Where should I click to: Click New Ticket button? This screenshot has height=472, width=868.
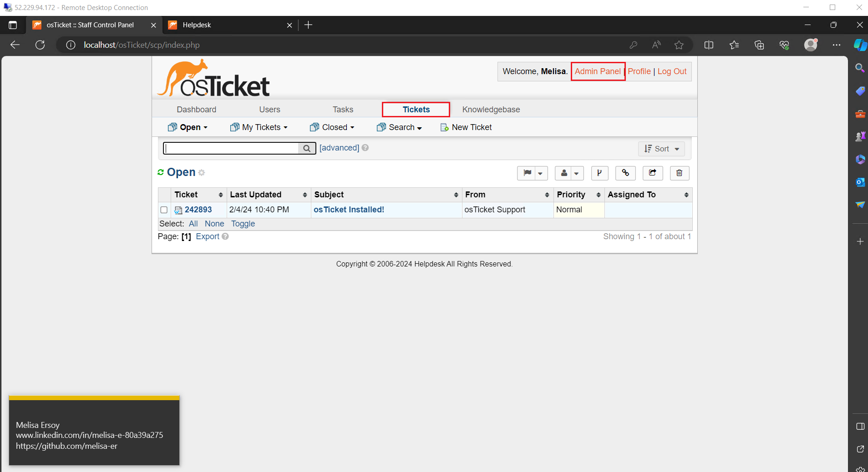(x=466, y=127)
